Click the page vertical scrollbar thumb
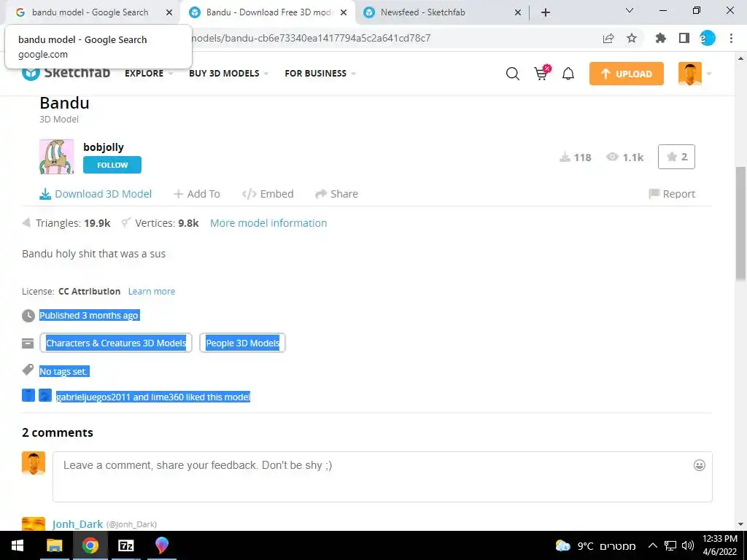This screenshot has height=560, width=747. (741, 223)
